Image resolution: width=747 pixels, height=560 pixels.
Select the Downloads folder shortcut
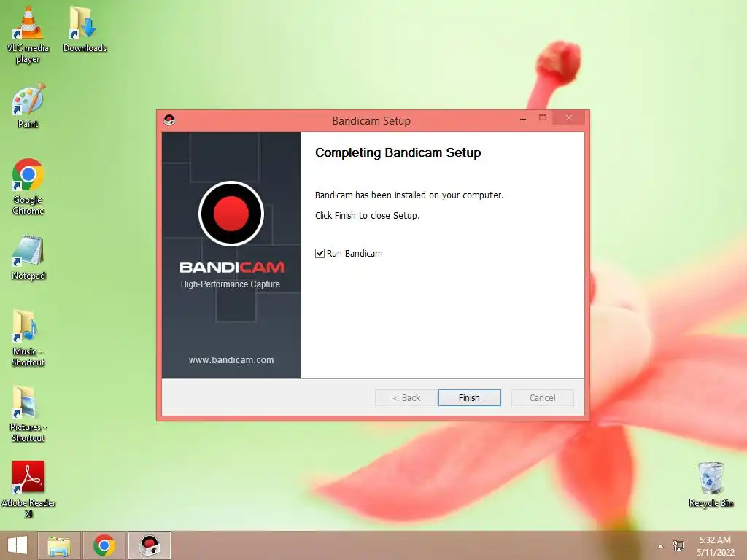85,29
